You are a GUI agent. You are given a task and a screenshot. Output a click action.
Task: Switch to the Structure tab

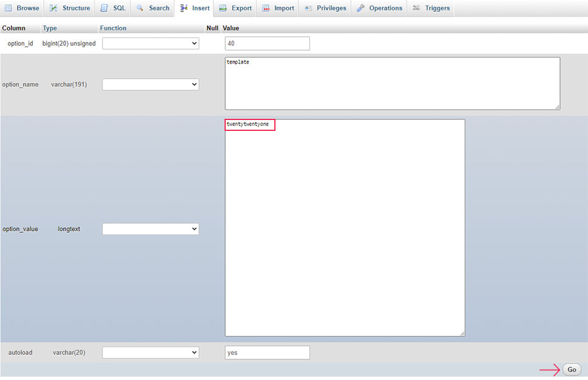pos(70,8)
